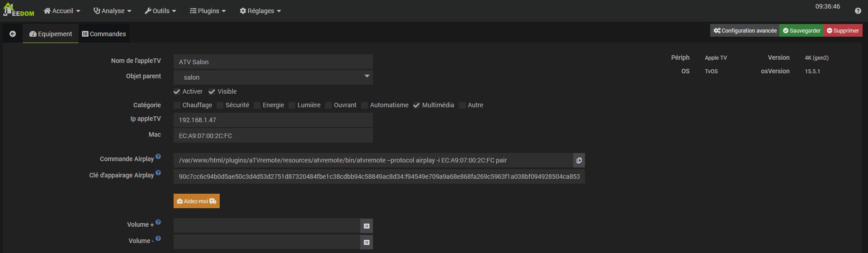
Task: Open Volume + help tooltip icon
Action: point(158,222)
